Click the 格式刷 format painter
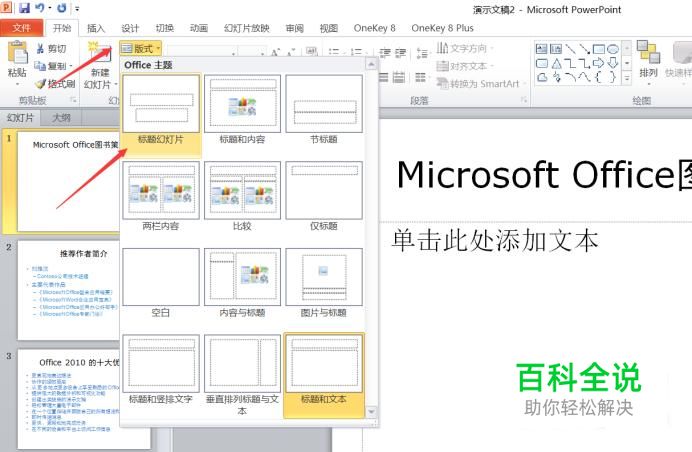Screen dimensions: 692x452 [55, 83]
